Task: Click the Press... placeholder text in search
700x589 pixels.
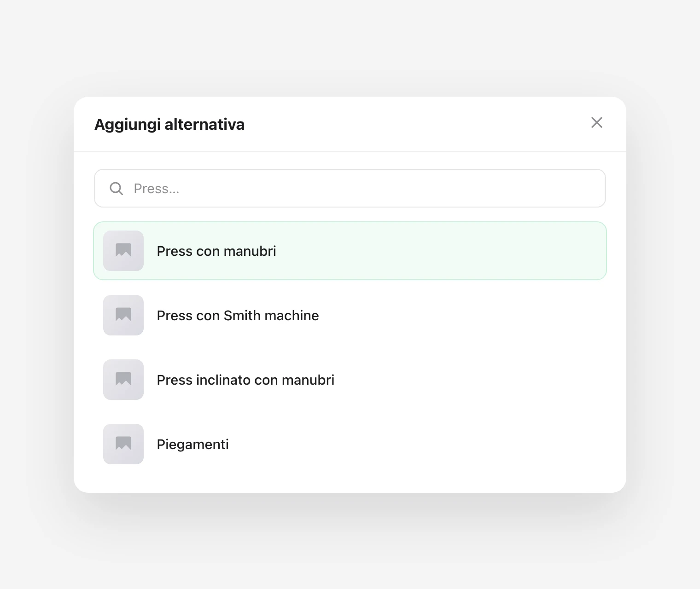Action: (157, 189)
